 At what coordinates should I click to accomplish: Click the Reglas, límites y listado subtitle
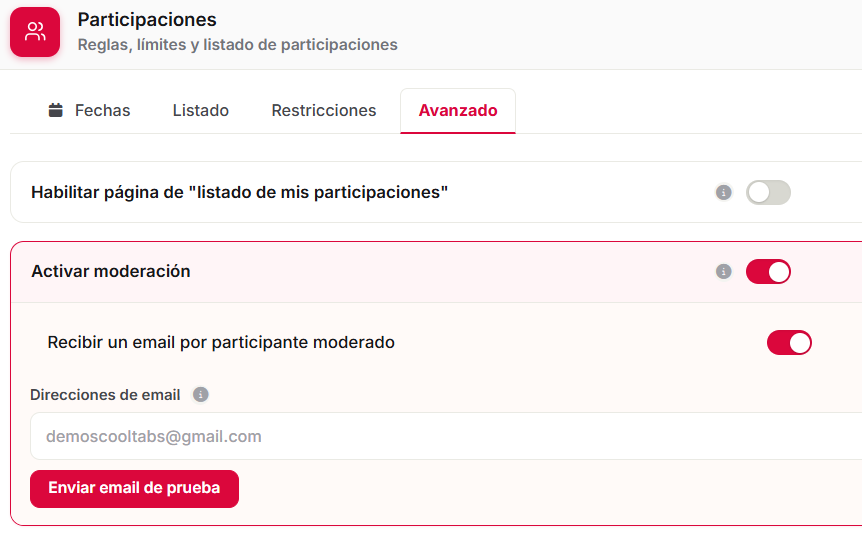237,45
